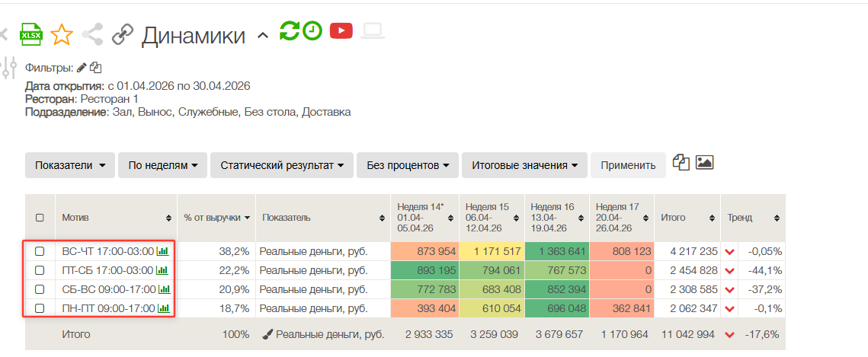The height and width of the screenshot is (357, 868).
Task: Select the ПН-ПТ 09:00-17:00 motive label
Action: (108, 308)
